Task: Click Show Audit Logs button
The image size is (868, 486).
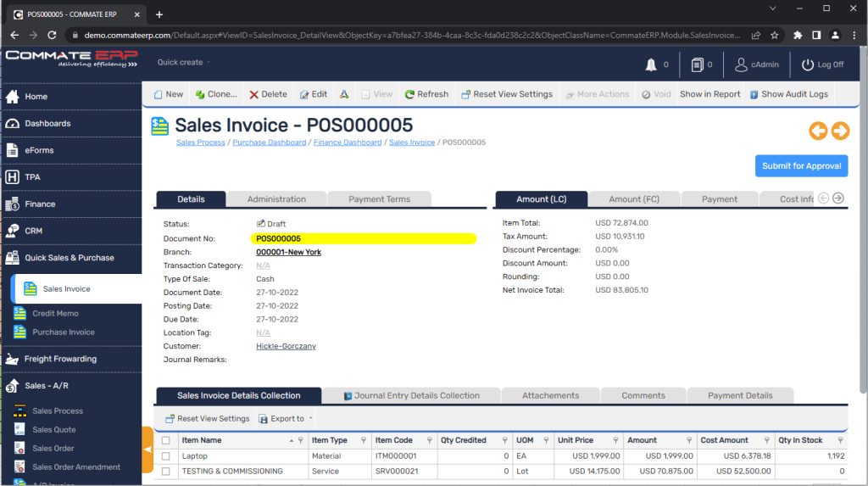Action: tap(789, 94)
